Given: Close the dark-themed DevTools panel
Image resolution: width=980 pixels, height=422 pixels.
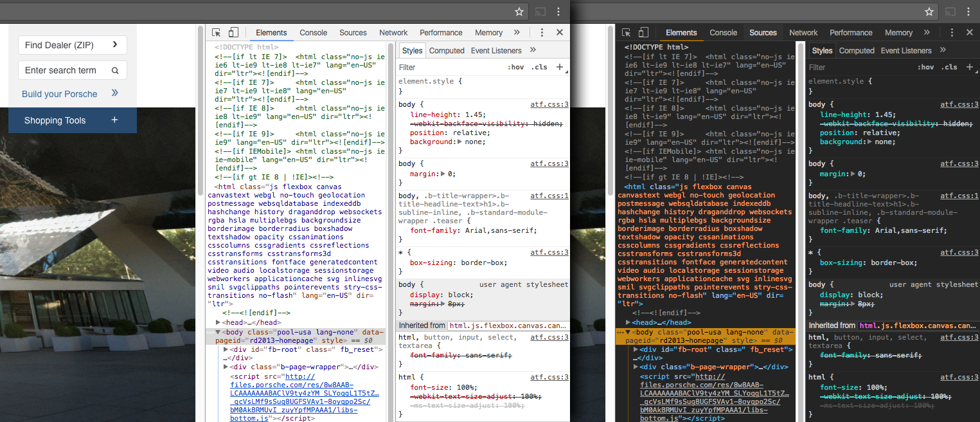Looking at the screenshot, I should tap(969, 33).
